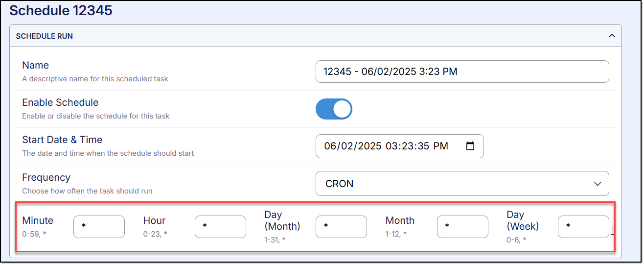Select the month segment in start date
This screenshot has height=265, width=644.
[330, 146]
